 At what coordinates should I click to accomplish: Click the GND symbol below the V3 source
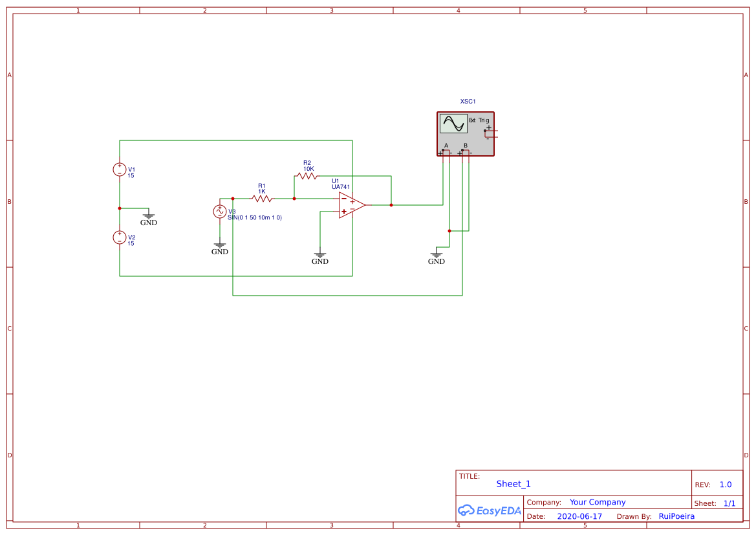coord(219,246)
